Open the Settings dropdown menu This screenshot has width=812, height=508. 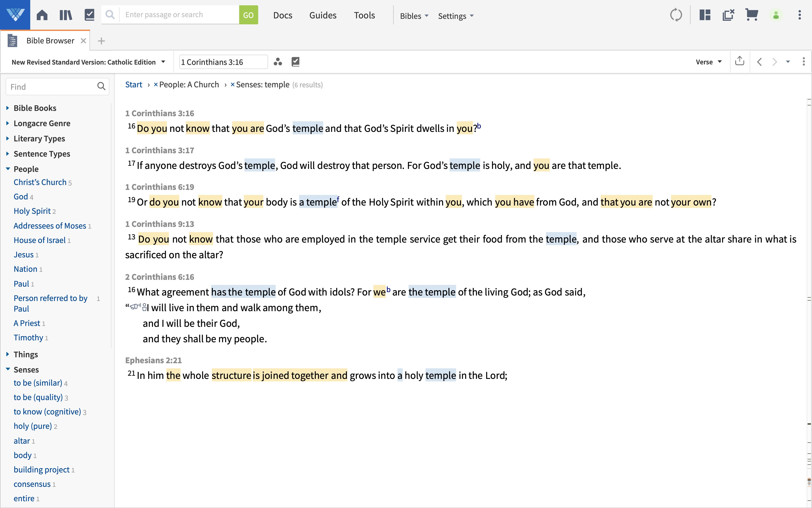[x=456, y=16]
